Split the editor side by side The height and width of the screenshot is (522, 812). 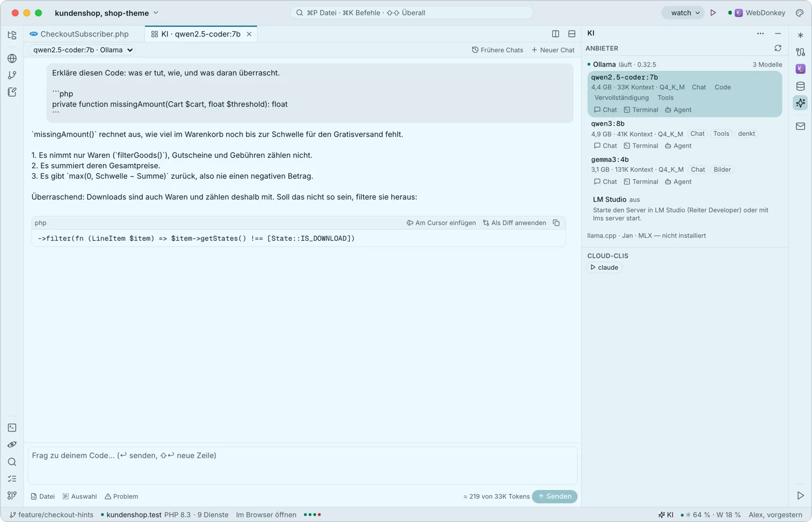556,34
